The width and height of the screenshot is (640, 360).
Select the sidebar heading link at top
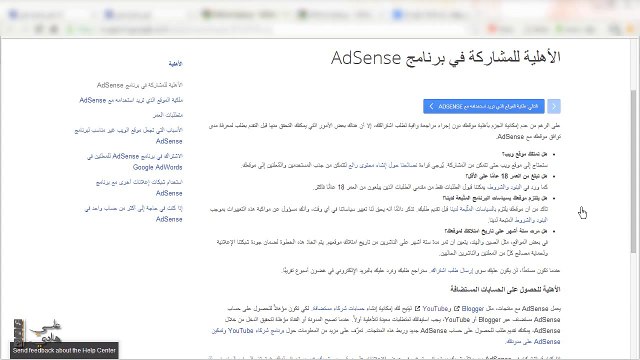point(176,64)
